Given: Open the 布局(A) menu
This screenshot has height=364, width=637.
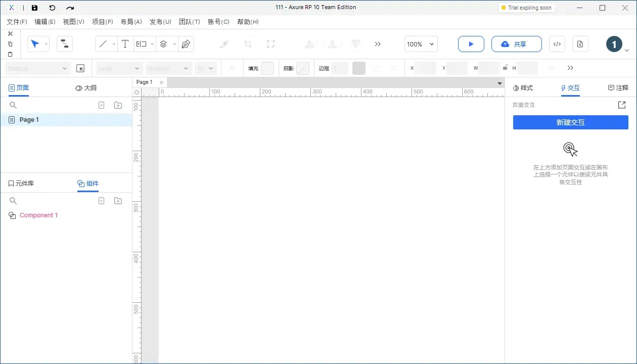Looking at the screenshot, I should pos(131,22).
